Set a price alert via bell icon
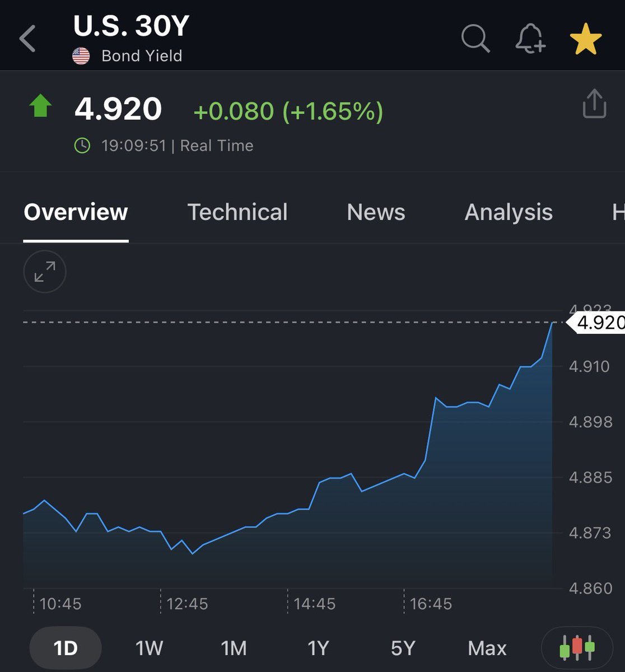Viewport: 625px width, 672px height. (530, 38)
